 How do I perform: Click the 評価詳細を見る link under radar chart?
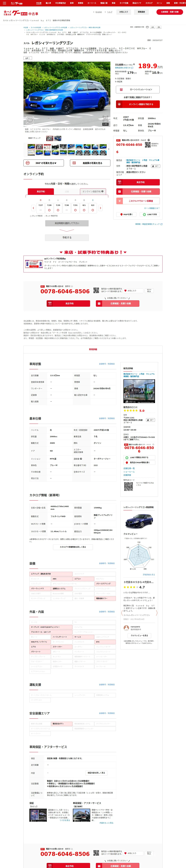(149, 574)
